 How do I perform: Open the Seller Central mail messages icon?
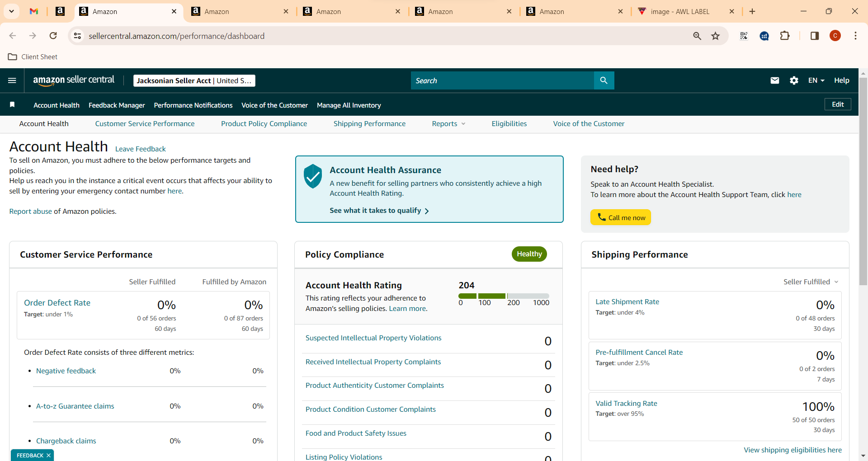pyautogui.click(x=775, y=80)
